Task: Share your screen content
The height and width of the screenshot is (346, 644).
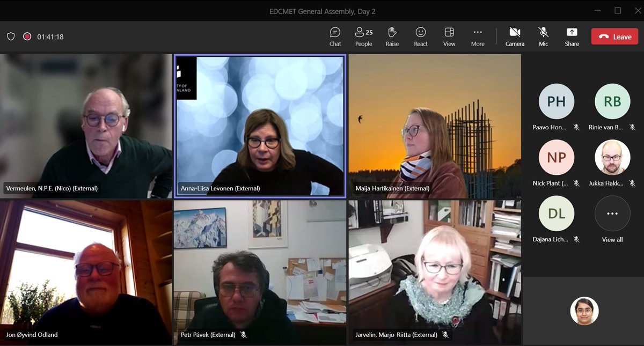Action: click(572, 36)
